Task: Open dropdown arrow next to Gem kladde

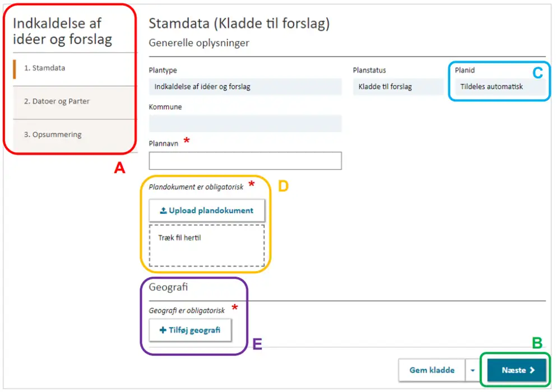Action: pos(472,371)
